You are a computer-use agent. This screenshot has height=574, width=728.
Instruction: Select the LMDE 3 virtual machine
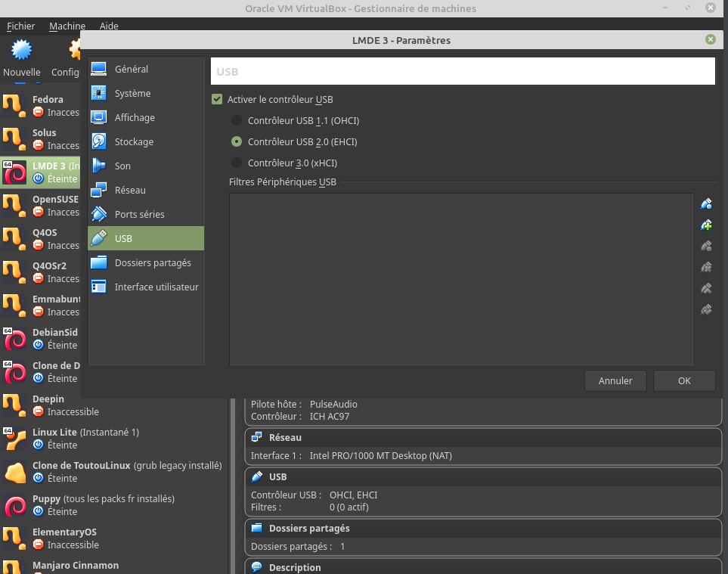click(40, 172)
